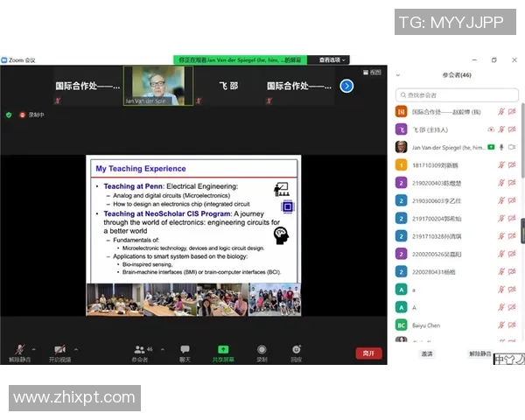Start video with the camera button

[x=59, y=353]
